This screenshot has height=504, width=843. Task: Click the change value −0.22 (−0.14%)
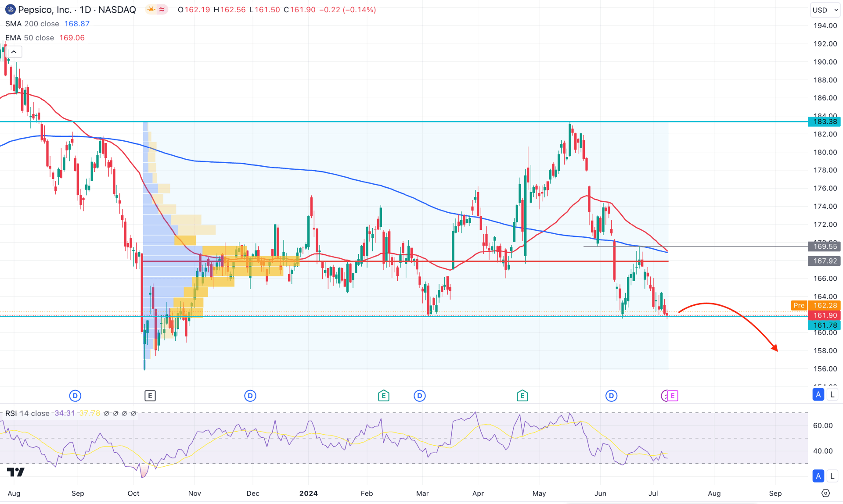[x=347, y=10]
